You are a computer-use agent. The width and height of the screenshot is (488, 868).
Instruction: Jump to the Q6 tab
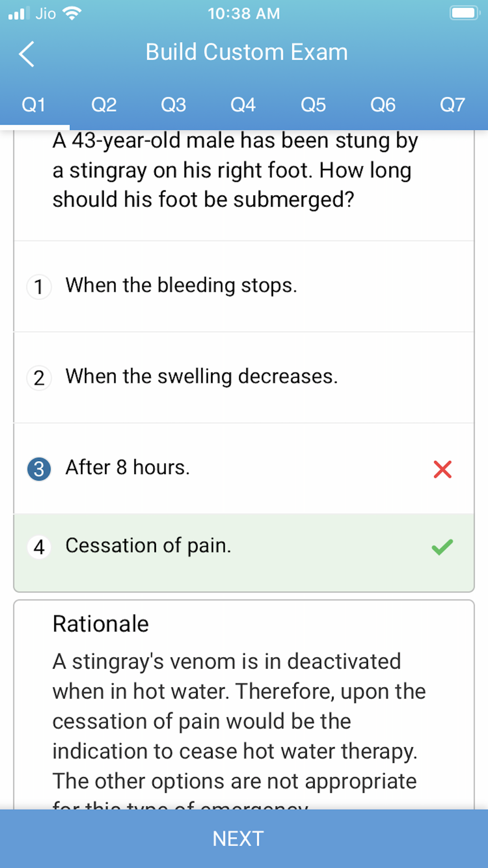(383, 105)
